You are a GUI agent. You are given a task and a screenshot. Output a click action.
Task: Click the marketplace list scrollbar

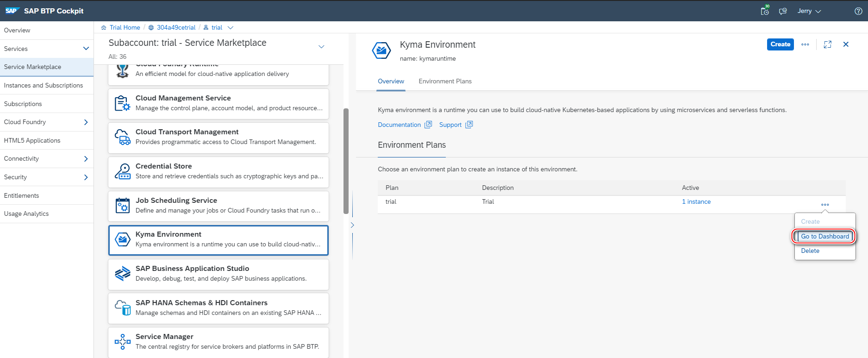[346, 161]
